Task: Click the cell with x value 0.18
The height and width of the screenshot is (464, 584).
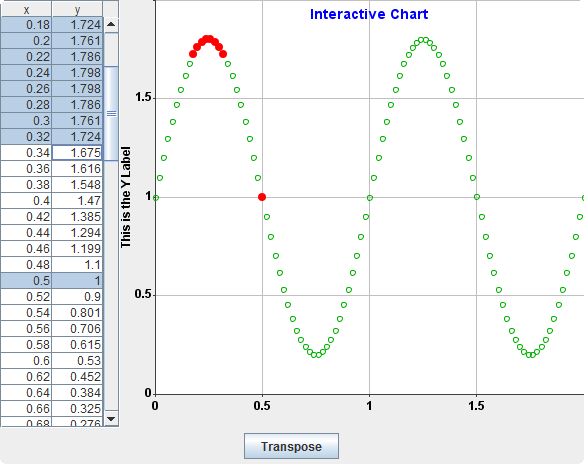Action: [x=26, y=25]
